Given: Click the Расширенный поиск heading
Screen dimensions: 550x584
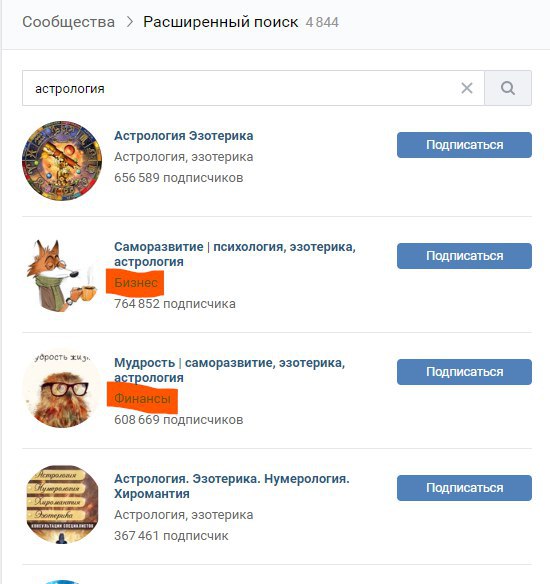Looking at the screenshot, I should click(x=220, y=22).
